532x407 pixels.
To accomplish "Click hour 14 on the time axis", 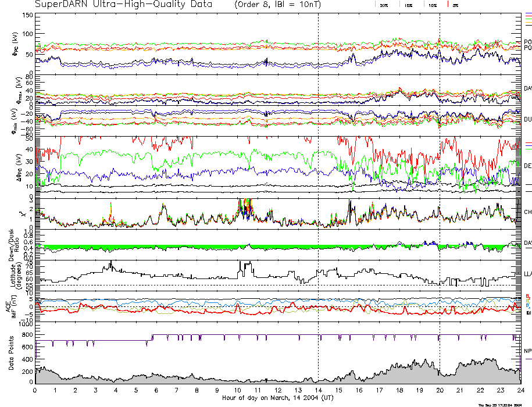I will click(x=318, y=390).
